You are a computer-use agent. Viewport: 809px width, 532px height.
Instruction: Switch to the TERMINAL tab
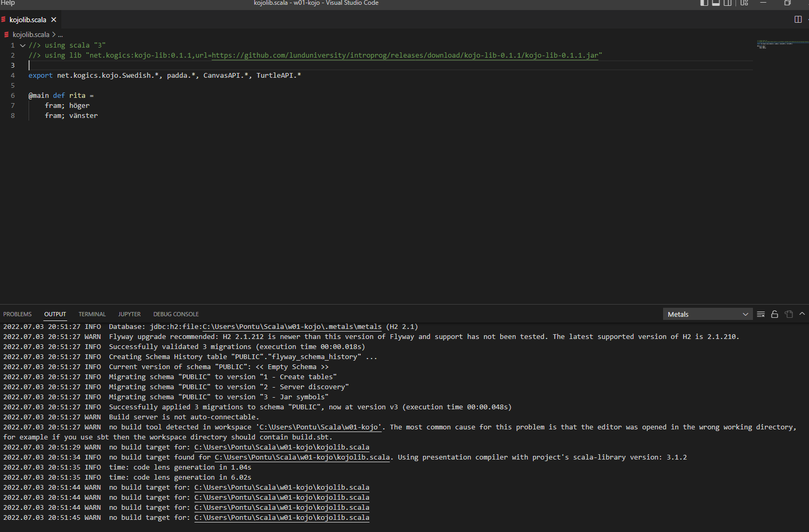tap(92, 314)
